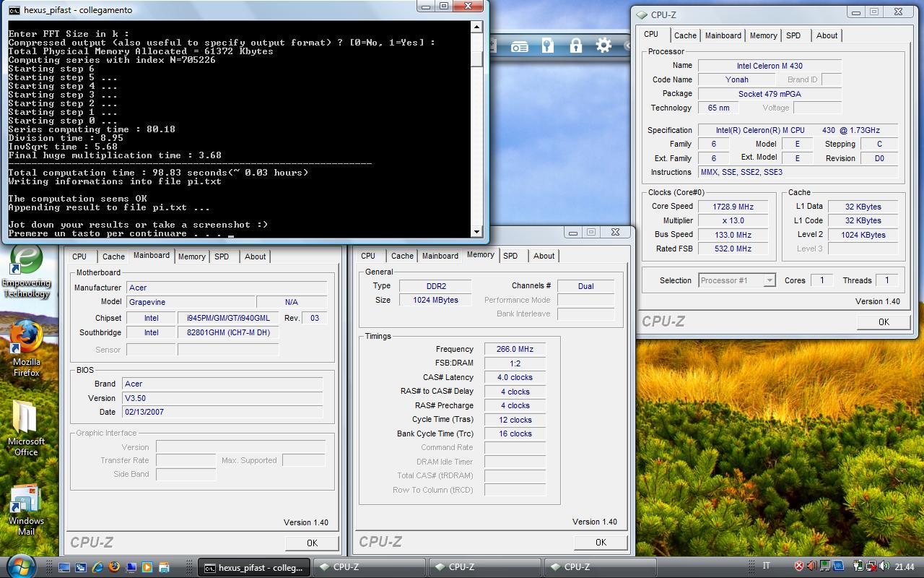Viewport: 924px width, 578px height.
Task: Click the 82801GHM (ICH7-M DH) southbridge field
Action: [x=228, y=332]
